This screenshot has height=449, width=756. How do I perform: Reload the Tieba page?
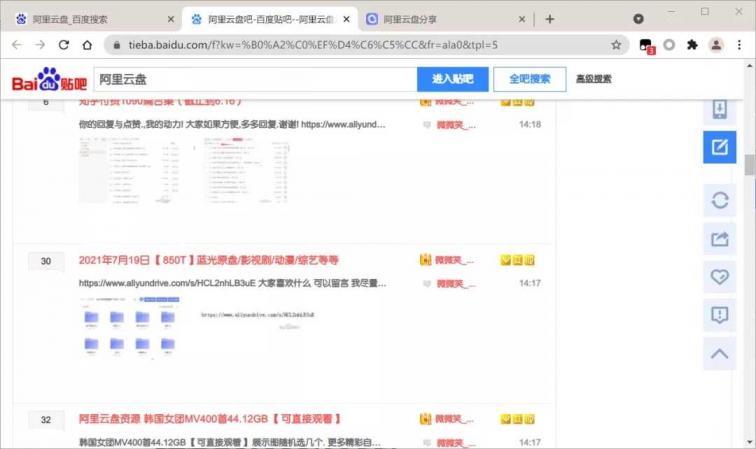click(x=64, y=45)
